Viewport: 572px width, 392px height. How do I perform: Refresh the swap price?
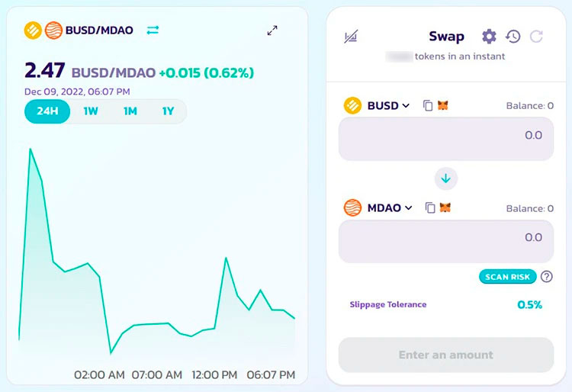click(536, 37)
